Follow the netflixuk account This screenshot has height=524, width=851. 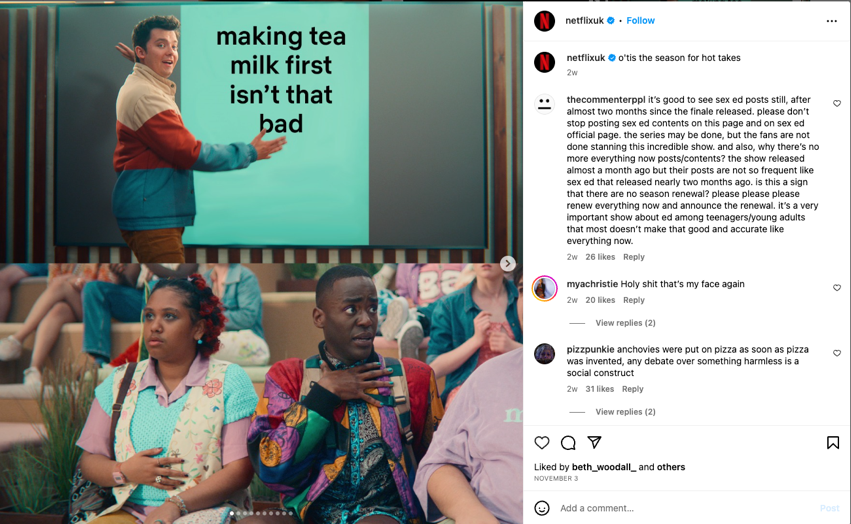pyautogui.click(x=640, y=21)
